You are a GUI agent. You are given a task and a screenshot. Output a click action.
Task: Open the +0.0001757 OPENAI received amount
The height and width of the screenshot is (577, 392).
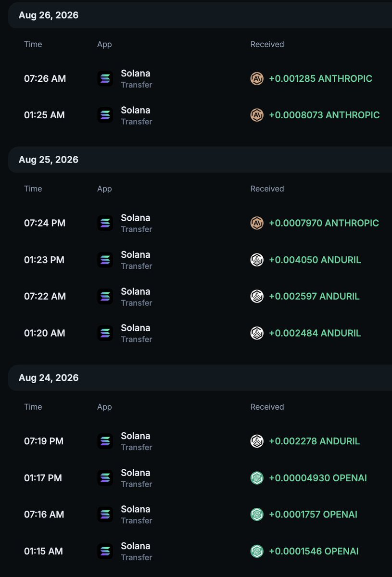pos(313,514)
